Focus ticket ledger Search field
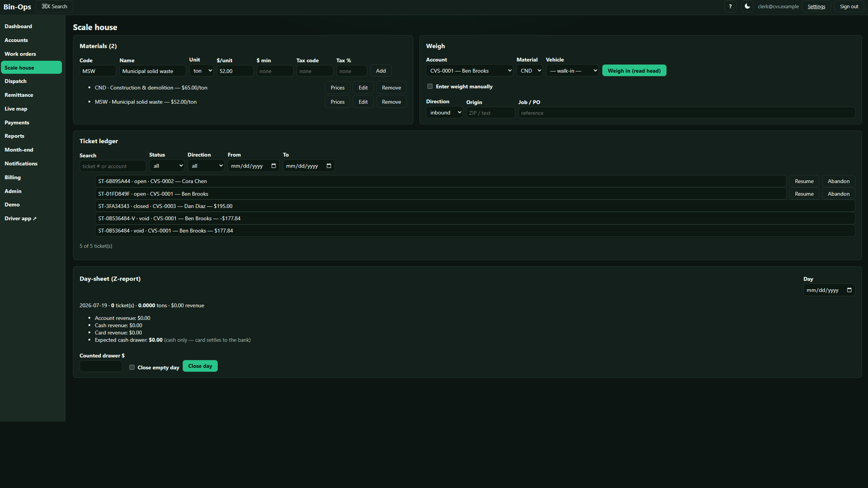 tap(113, 166)
